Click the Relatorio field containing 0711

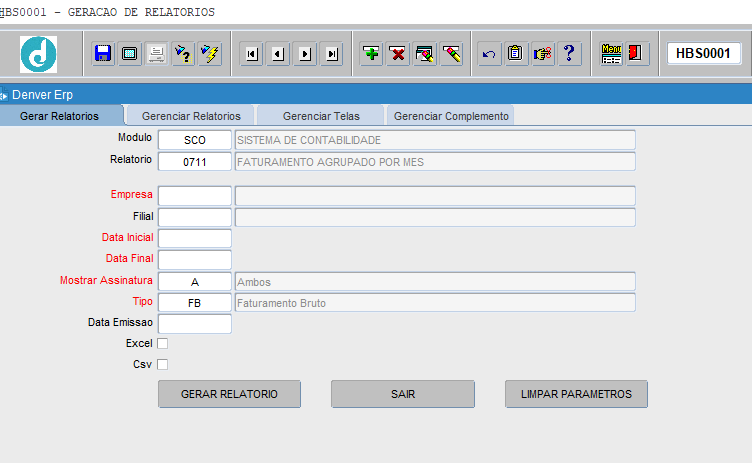pos(195,162)
